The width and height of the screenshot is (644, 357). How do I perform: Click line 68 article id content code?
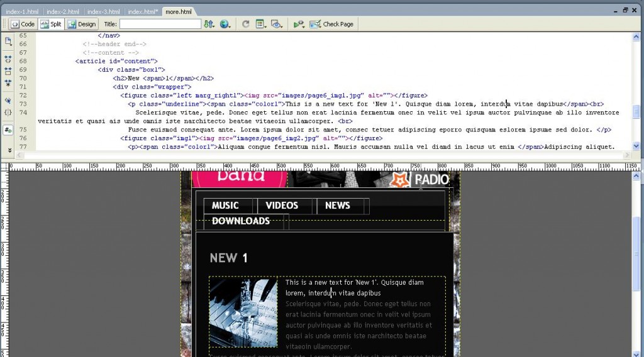[116, 61]
